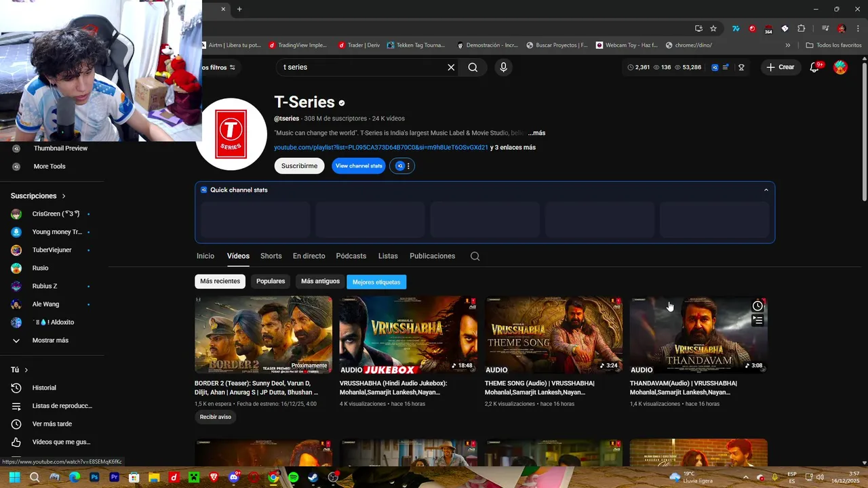Click the Mejores etiquetas chip
This screenshot has width=868, height=488.
click(376, 282)
